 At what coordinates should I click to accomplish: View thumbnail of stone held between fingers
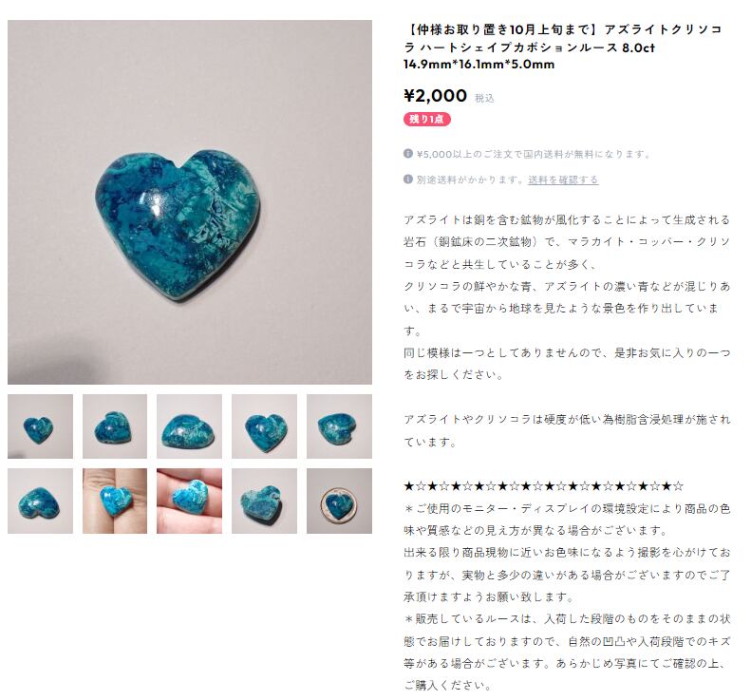pos(115,501)
